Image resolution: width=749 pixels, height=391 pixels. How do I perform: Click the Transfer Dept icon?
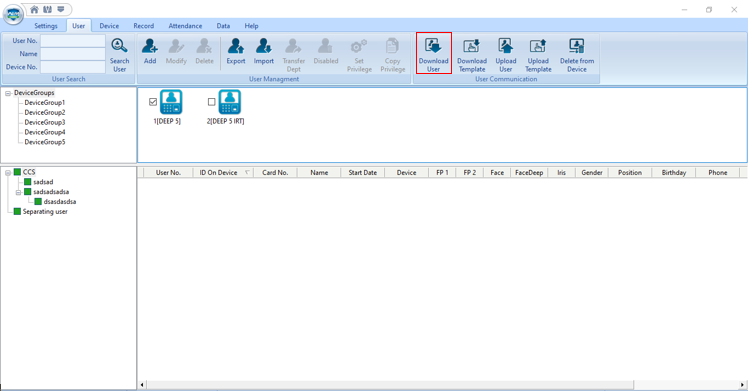tap(293, 46)
